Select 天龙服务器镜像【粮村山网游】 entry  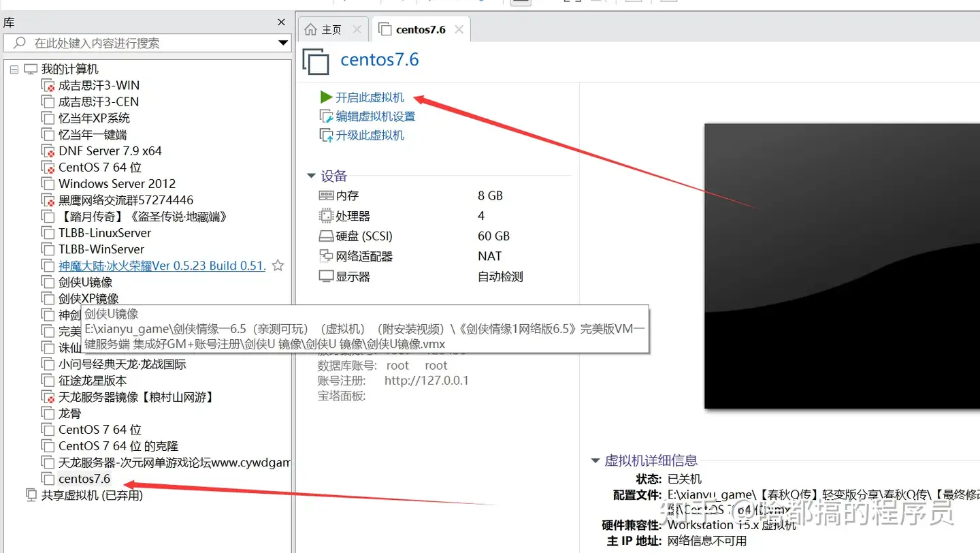[136, 397]
